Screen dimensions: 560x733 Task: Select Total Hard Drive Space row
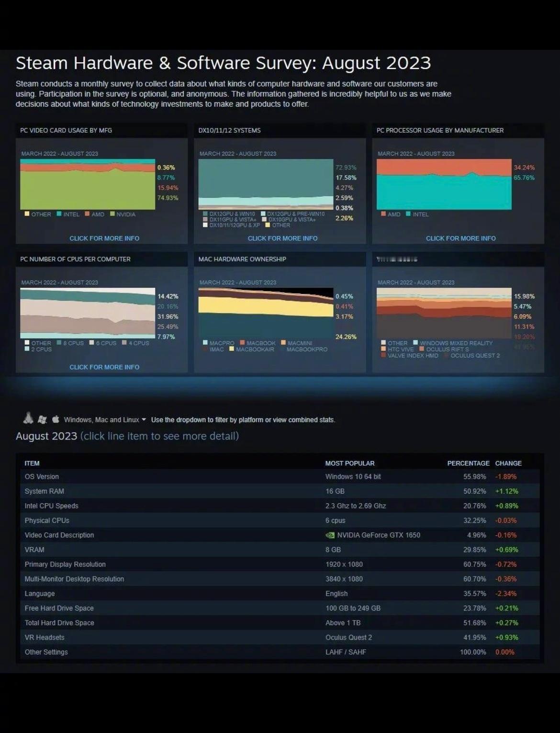tap(280, 623)
